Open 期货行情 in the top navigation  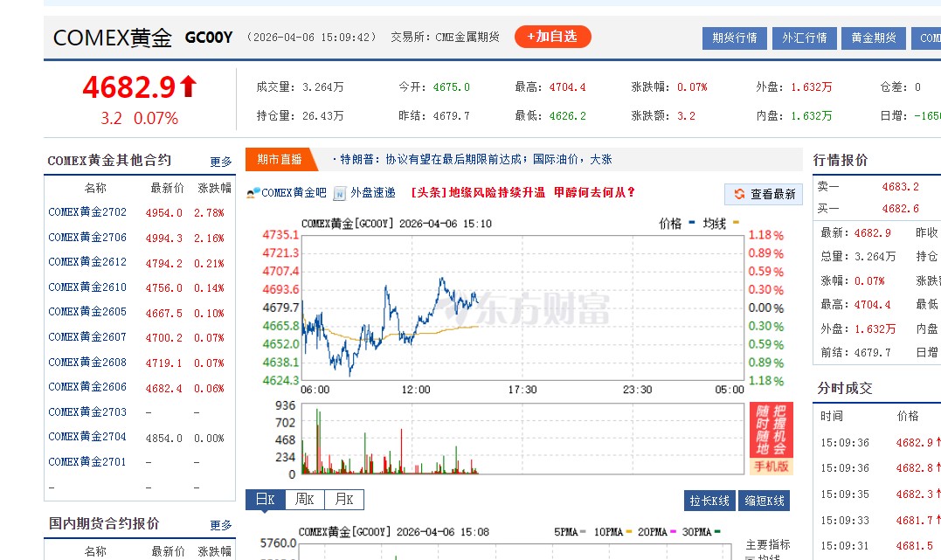click(x=734, y=38)
